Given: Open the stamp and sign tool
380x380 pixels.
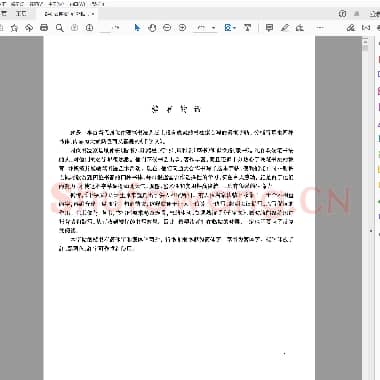Looking at the screenshot, I should pos(300,28).
